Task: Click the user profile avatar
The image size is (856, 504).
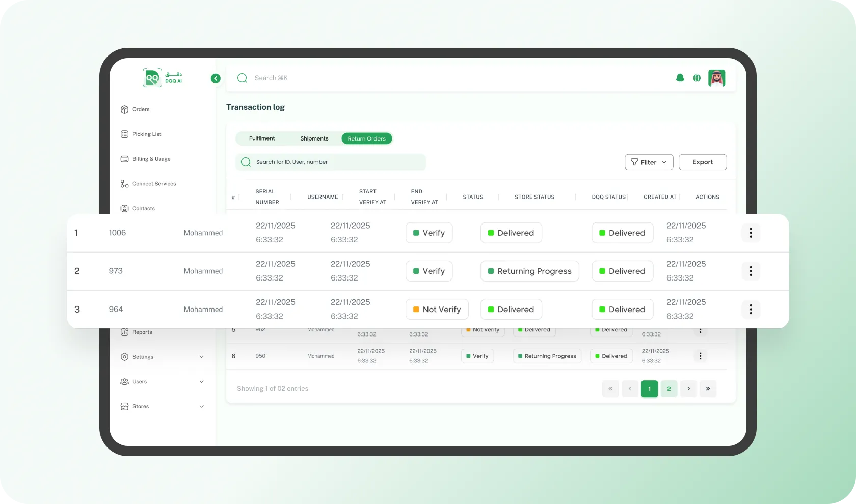Action: point(716,78)
